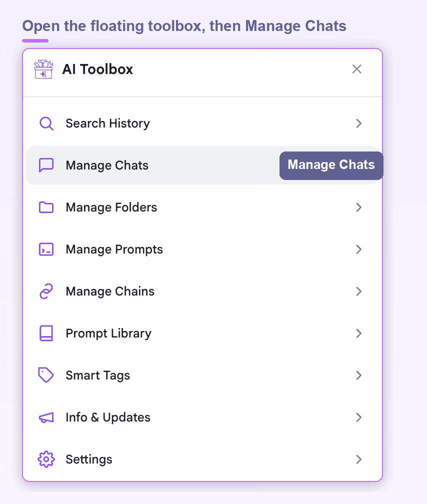Image resolution: width=427 pixels, height=504 pixels.
Task: Open the Smart Tags menu item
Action: (x=202, y=375)
